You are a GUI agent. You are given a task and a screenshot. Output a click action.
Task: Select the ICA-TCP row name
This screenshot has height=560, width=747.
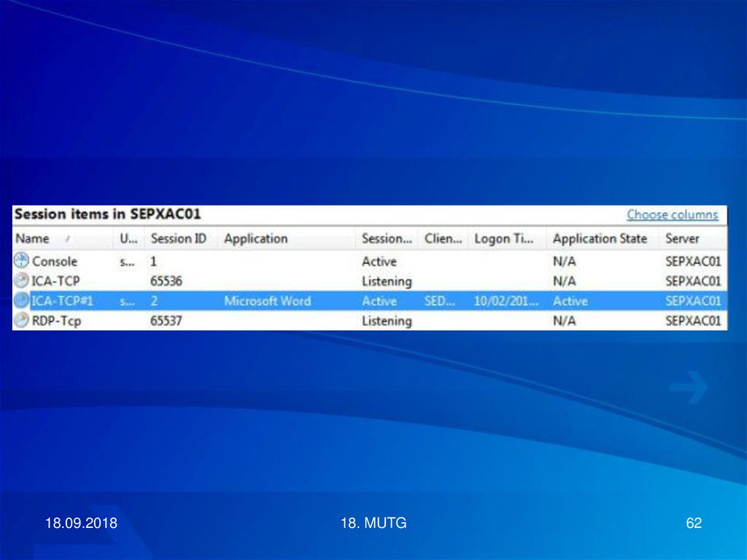click(x=55, y=281)
